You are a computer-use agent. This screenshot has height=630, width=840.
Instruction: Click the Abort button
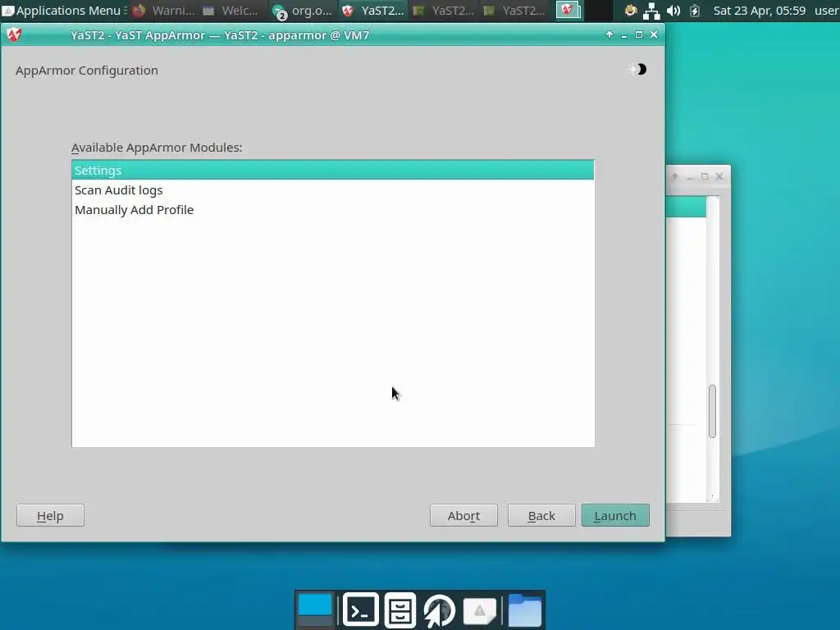[463, 515]
